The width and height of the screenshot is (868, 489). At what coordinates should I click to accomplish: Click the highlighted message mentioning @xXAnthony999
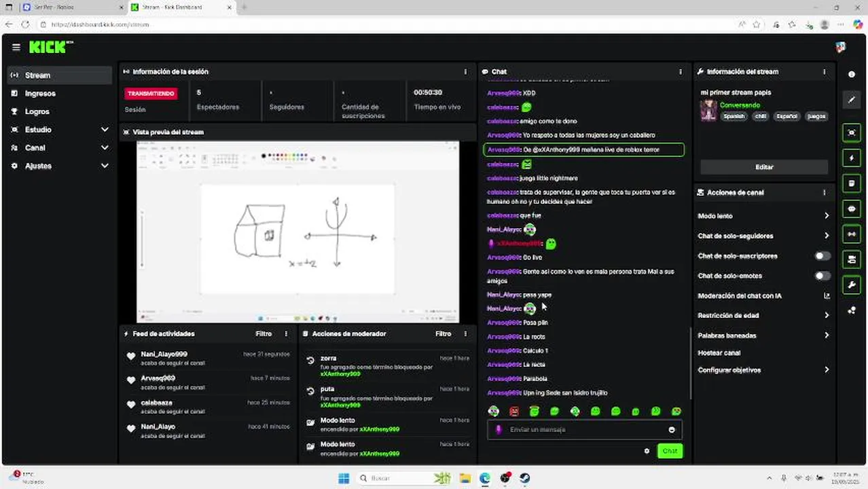pos(583,150)
